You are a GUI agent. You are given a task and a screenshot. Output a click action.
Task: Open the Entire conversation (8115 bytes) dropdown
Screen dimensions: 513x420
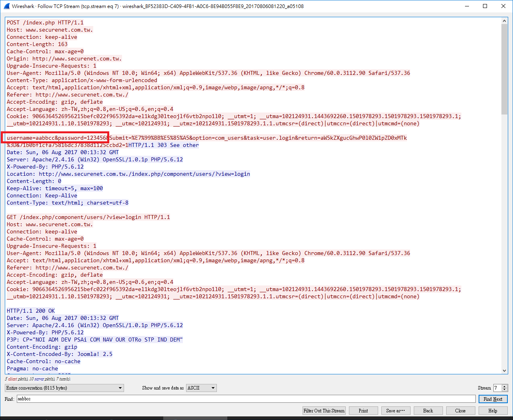click(x=64, y=388)
